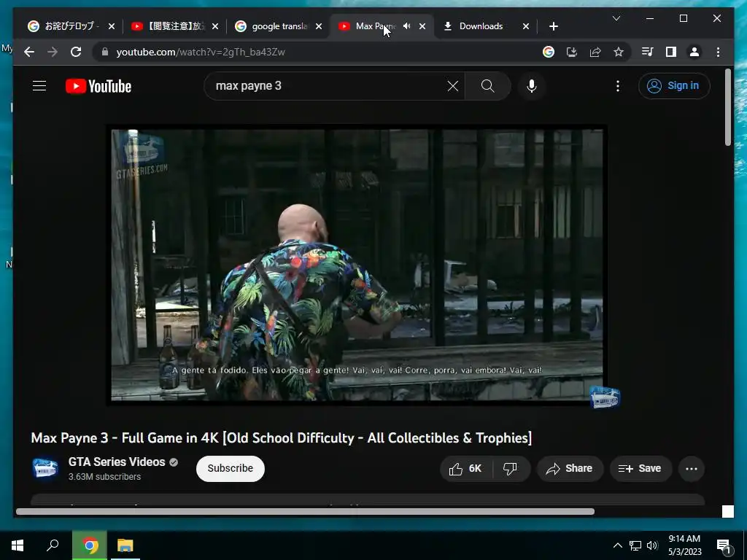This screenshot has width=747, height=560.
Task: Open Windows taskbar search
Action: (x=53, y=545)
